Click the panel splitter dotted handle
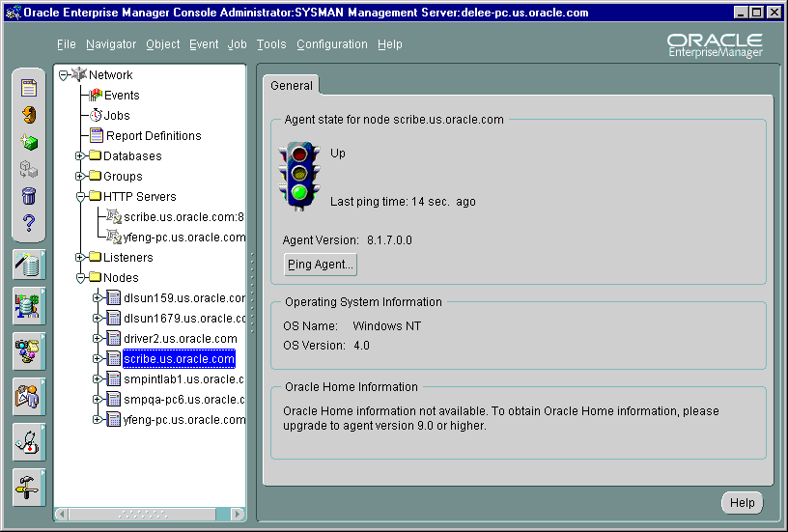 pos(252,293)
